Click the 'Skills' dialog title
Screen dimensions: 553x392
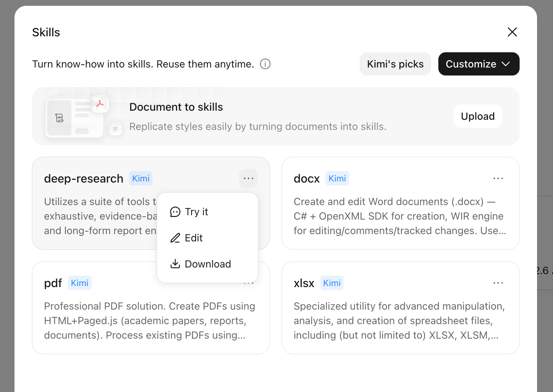pyautogui.click(x=46, y=32)
